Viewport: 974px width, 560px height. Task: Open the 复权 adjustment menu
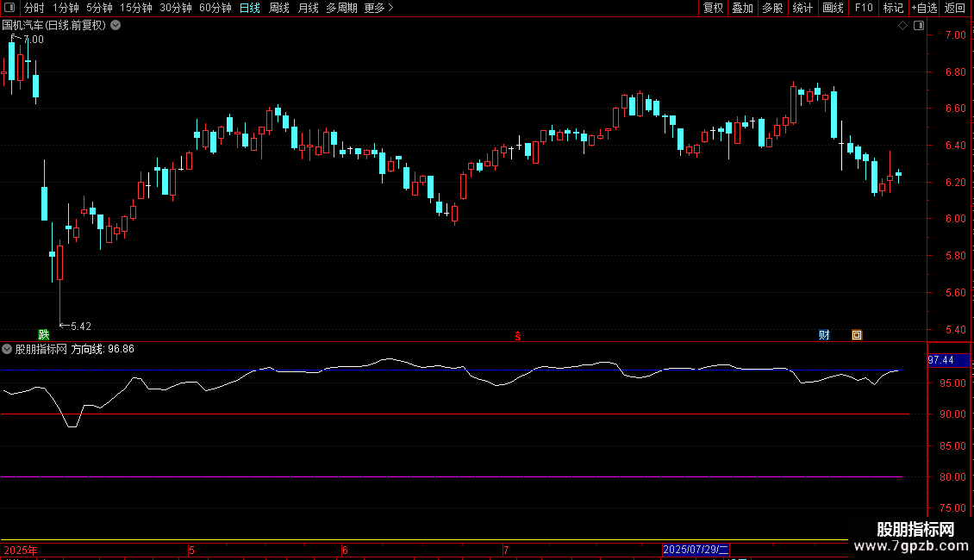pyautogui.click(x=713, y=8)
